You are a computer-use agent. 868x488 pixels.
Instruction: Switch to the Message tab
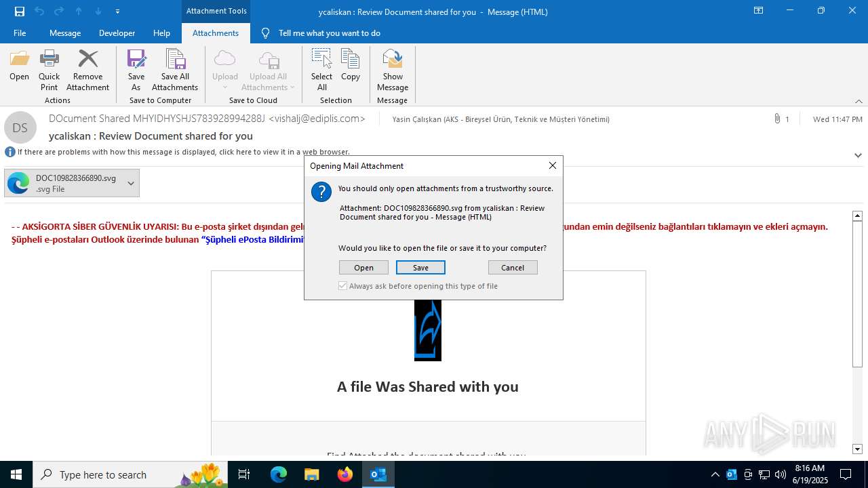pyautogui.click(x=65, y=33)
